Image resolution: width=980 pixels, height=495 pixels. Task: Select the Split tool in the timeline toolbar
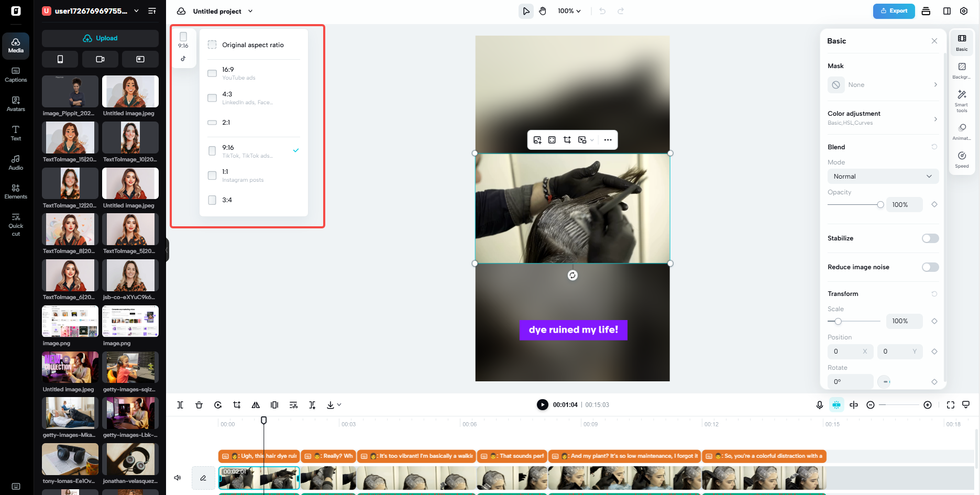(180, 404)
